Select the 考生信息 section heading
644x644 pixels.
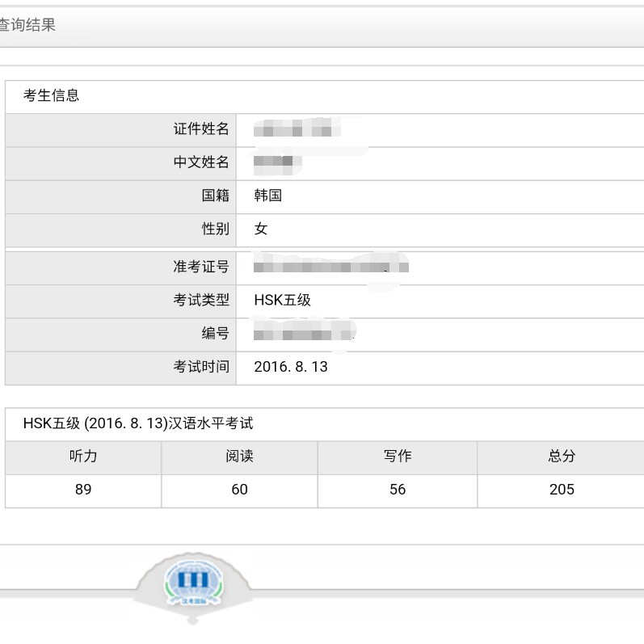tap(52, 95)
